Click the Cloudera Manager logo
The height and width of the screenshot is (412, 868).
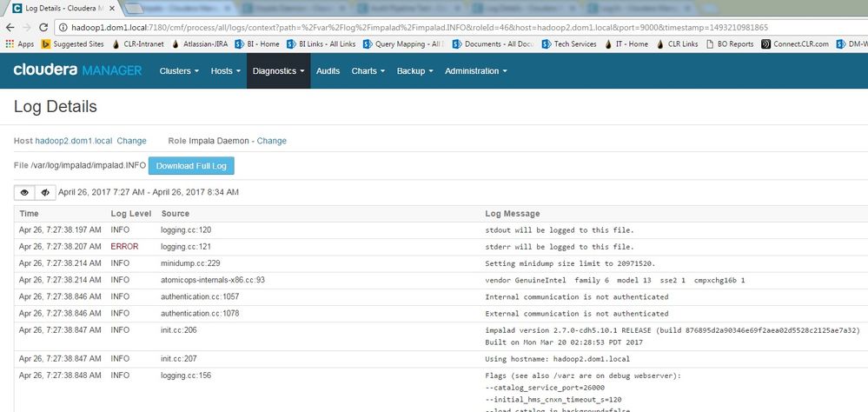[77, 70]
